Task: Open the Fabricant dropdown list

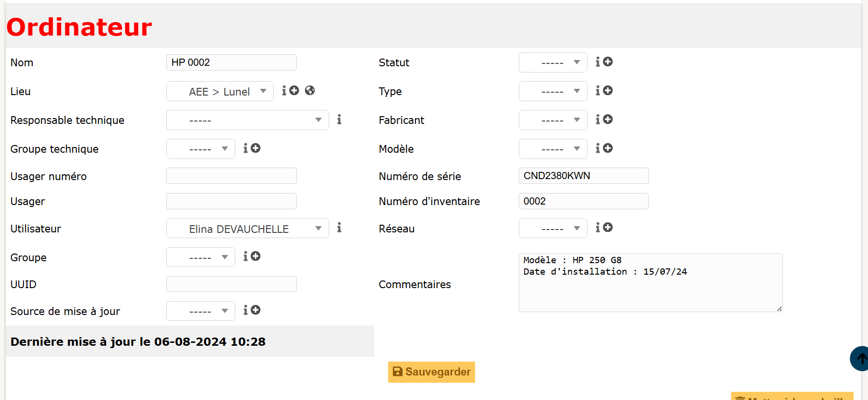Action: pyautogui.click(x=552, y=120)
